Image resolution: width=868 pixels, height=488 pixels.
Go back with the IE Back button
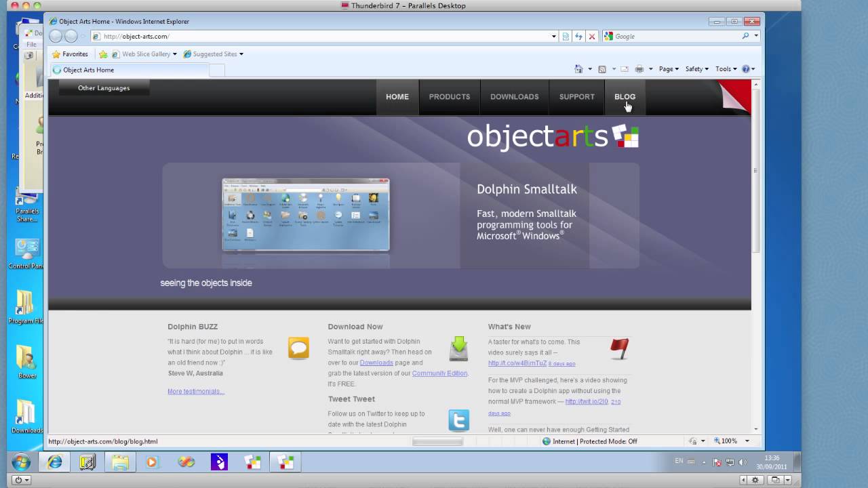click(56, 37)
